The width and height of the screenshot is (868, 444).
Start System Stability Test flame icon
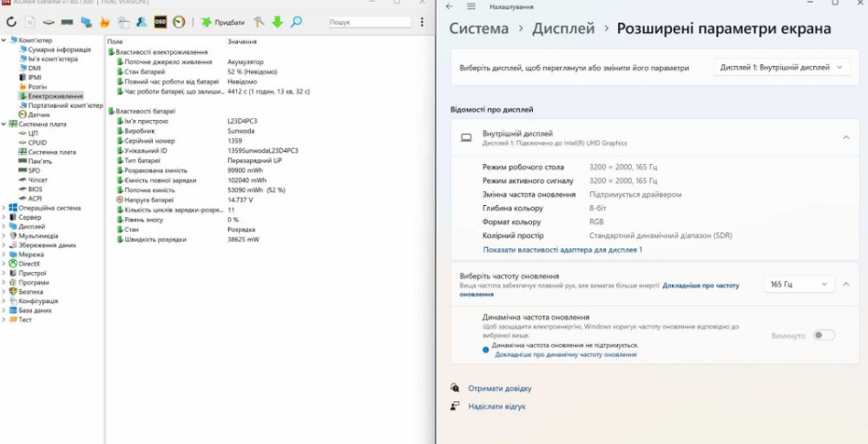[x=104, y=23]
